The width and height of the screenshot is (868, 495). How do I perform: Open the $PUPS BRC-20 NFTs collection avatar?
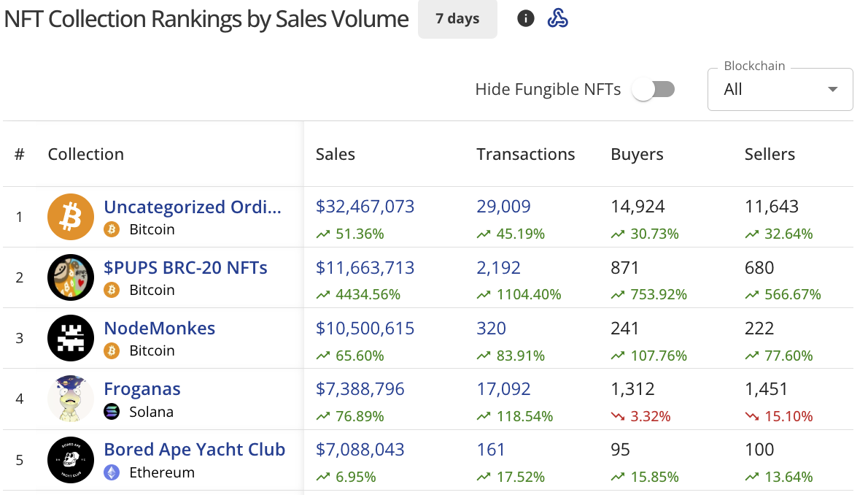[x=70, y=277]
